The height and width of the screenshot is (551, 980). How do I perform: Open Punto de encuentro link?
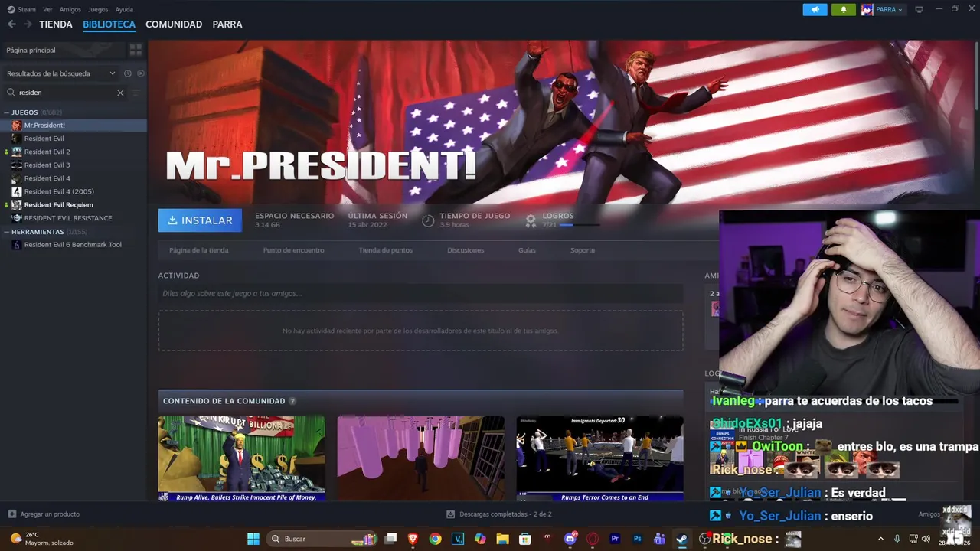coord(293,250)
